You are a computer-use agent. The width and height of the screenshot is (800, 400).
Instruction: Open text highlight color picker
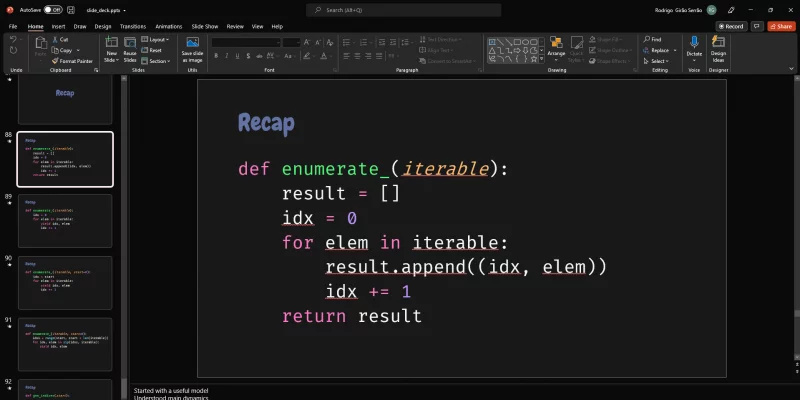coord(308,56)
